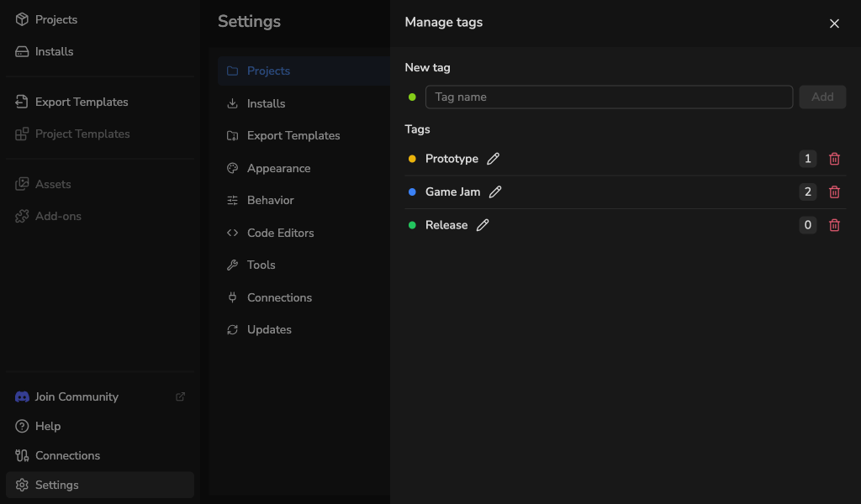This screenshot has width=861, height=504.
Task: Click the external link icon beside Join Community
Action: coord(180,396)
